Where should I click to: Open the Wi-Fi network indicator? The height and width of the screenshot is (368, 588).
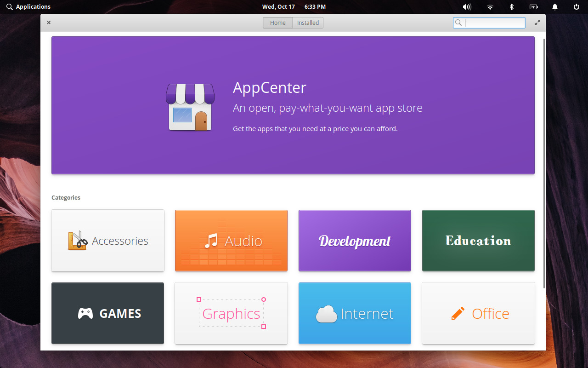click(x=489, y=6)
